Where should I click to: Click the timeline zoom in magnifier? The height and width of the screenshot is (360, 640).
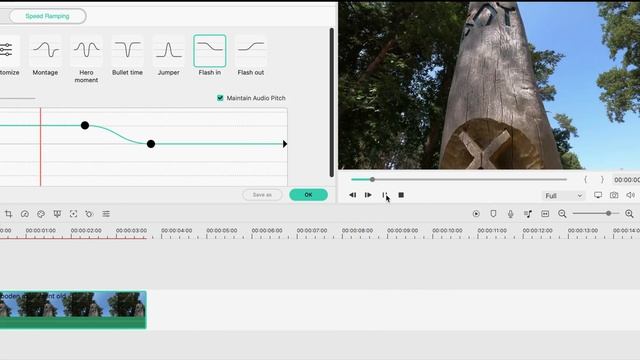click(629, 214)
